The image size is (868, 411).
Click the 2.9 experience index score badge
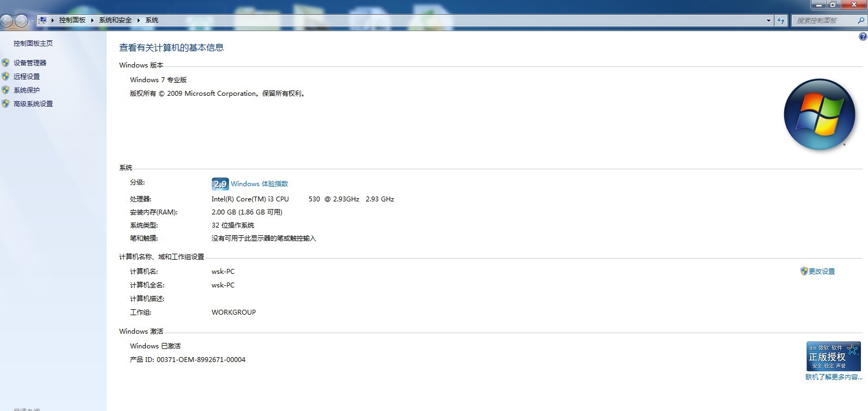click(x=220, y=184)
